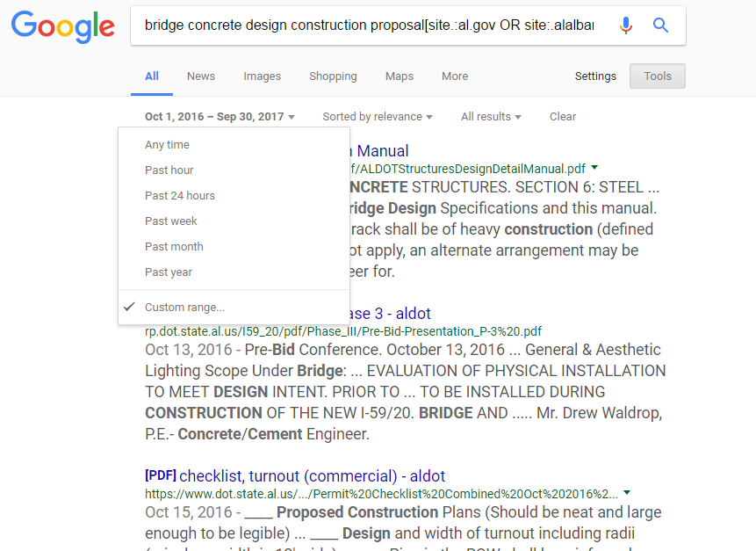Open the result title ending in Manual
This screenshot has width=756, height=551.
point(378,151)
